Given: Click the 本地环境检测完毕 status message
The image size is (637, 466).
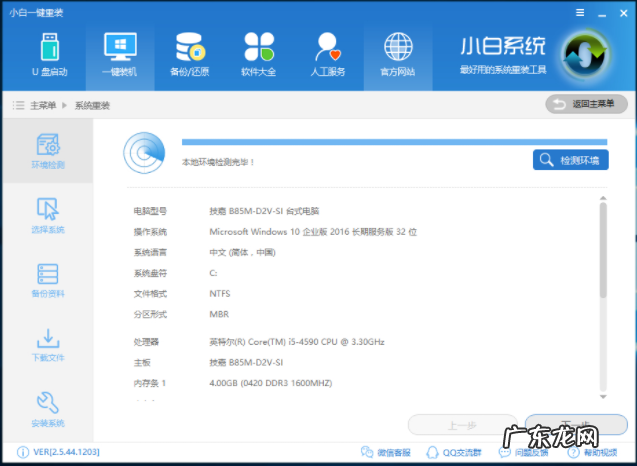Looking at the screenshot, I should (218, 162).
